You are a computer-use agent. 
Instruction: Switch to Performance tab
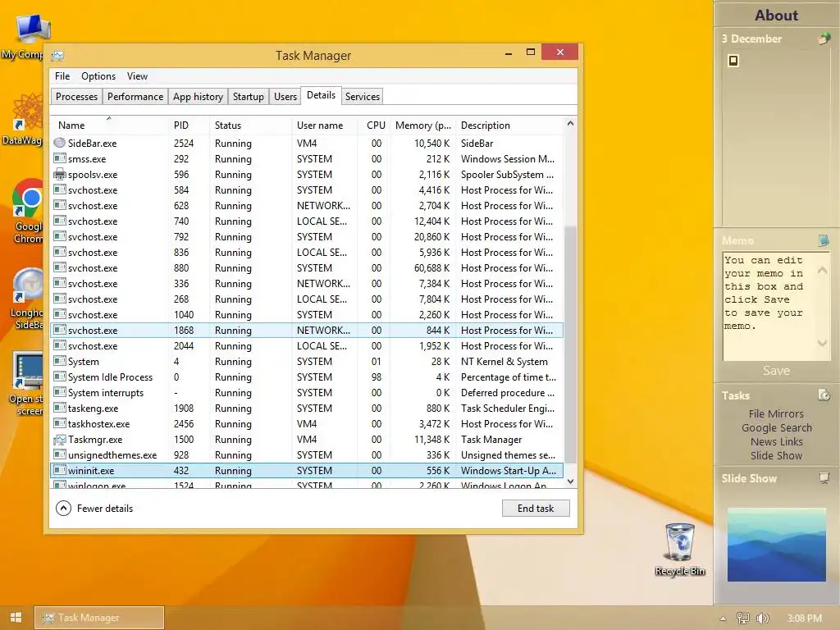pos(135,97)
